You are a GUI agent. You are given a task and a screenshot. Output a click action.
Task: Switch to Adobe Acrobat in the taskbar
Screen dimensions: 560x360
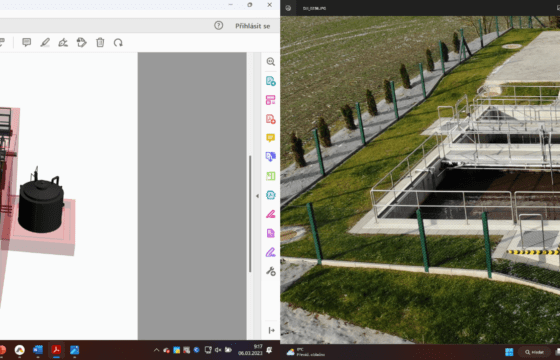click(x=56, y=350)
